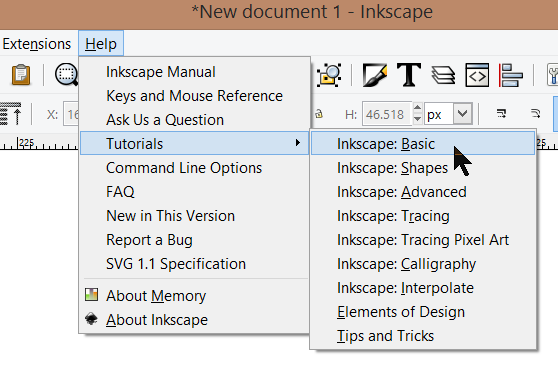Open the Layers dialog icon
This screenshot has height=366, width=558.
tap(443, 75)
